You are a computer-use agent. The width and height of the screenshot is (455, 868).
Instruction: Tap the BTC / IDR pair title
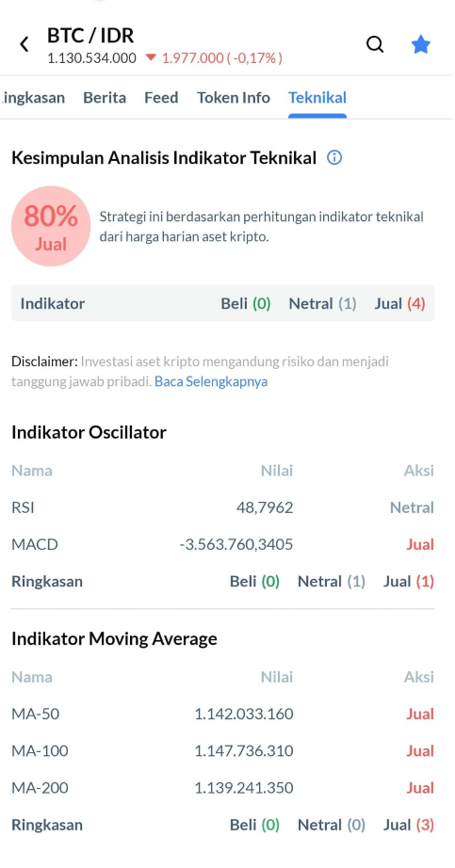tap(90, 36)
